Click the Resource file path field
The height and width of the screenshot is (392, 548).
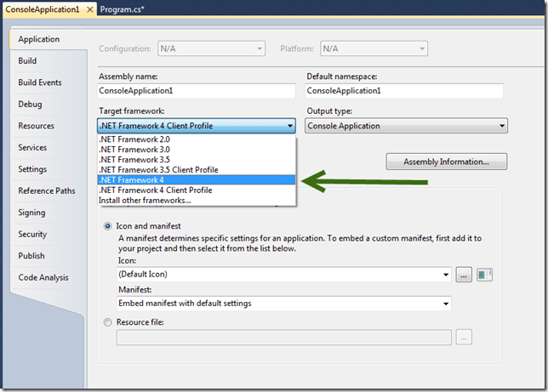284,338
